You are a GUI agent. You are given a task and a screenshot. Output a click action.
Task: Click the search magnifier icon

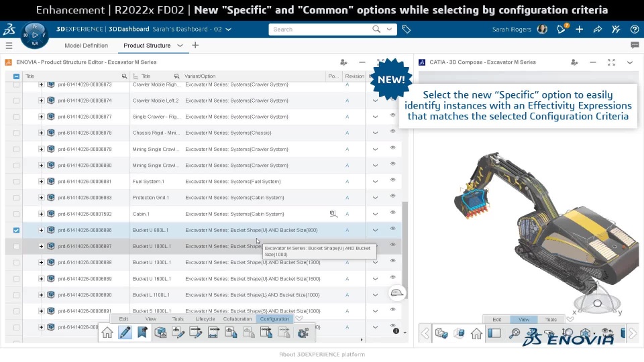(x=376, y=29)
